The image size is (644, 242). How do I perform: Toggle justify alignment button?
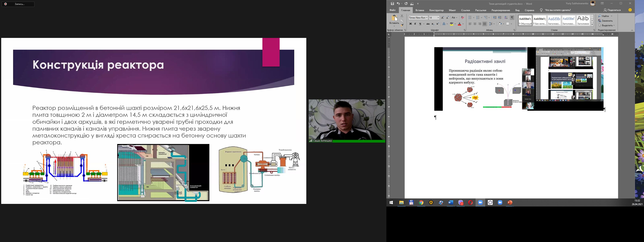coord(484,24)
